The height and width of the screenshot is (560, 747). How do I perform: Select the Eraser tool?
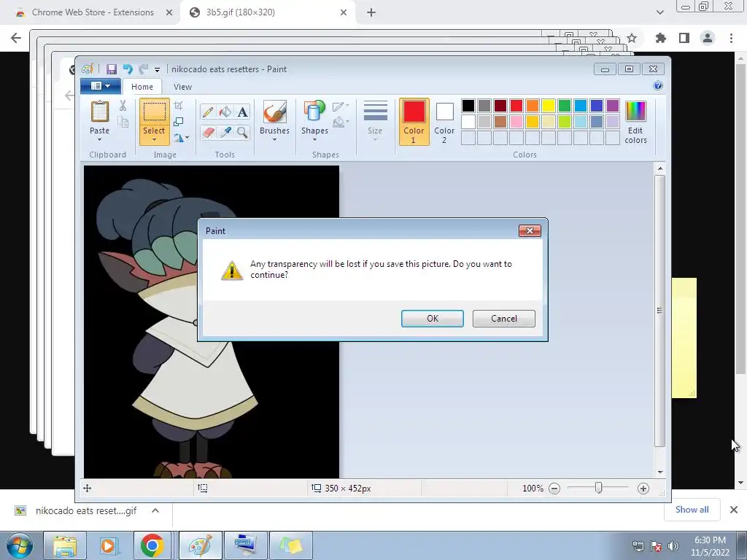(208, 132)
